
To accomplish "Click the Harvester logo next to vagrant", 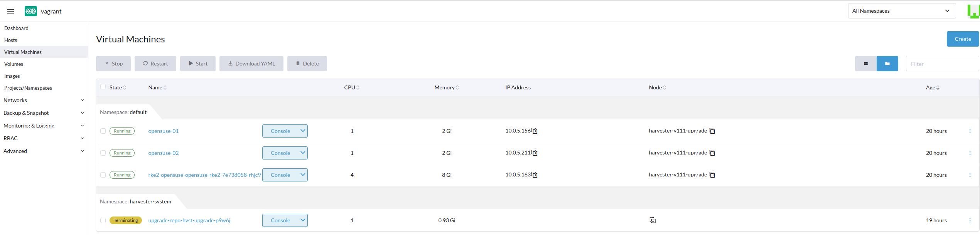I will (31, 11).
